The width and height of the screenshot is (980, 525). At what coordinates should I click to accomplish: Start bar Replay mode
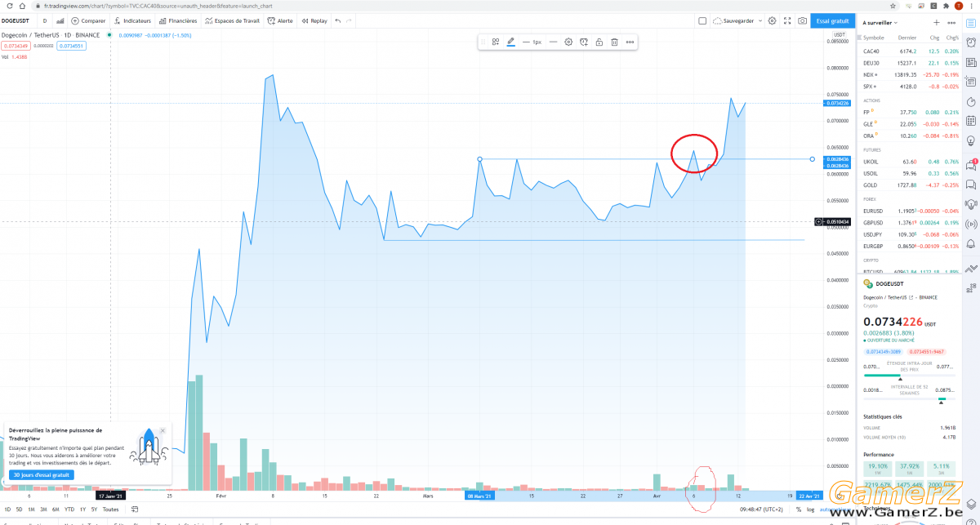click(x=314, y=20)
